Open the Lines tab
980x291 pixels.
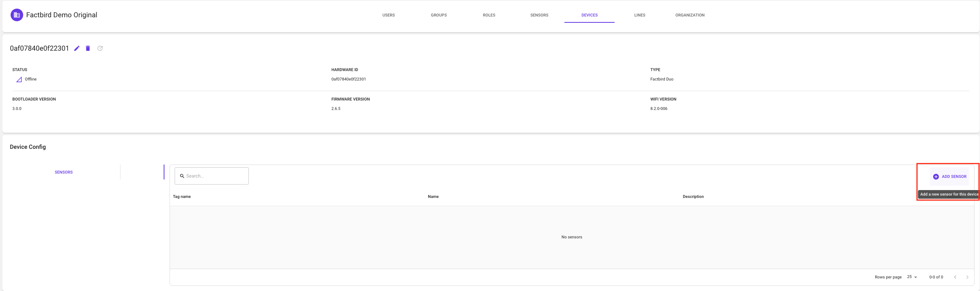pos(640,15)
